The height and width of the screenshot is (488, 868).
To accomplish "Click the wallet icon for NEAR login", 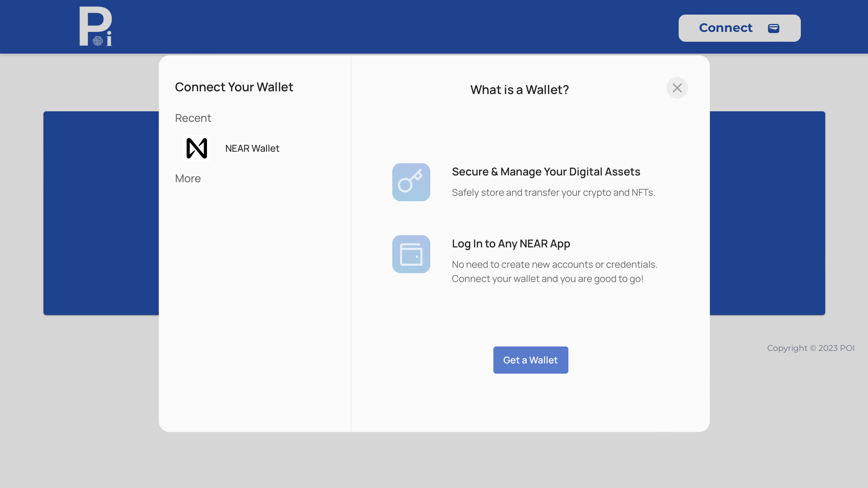I will coord(411,254).
